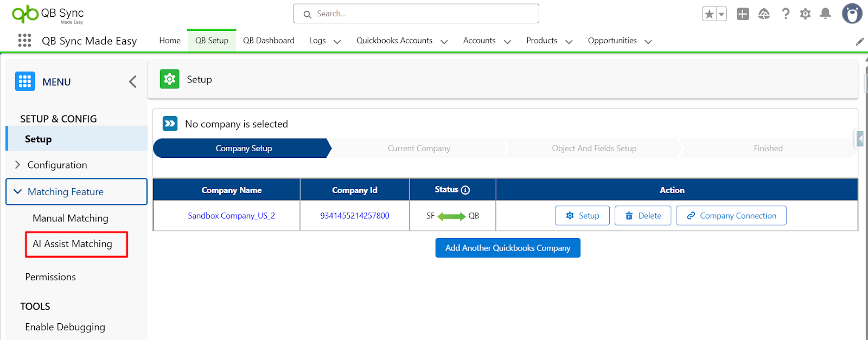This screenshot has height=340, width=868.
Task: Go to the Home tab
Action: point(170,41)
